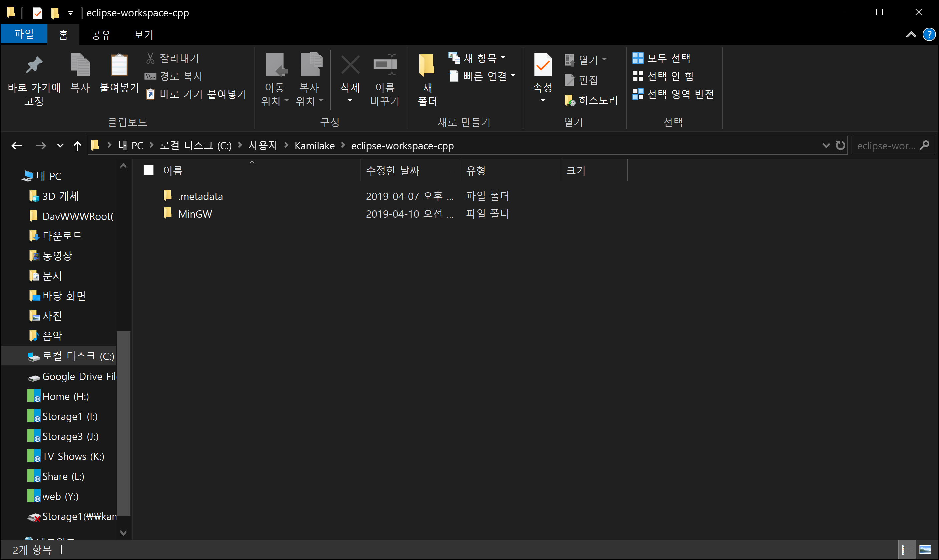Viewport: 939px width, 560px height.
Task: Click the Paste clipboard icon
Action: coord(119,65)
